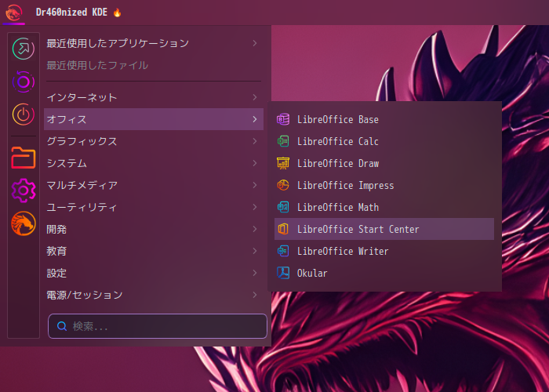
Task: Launch LibreOffice Draw
Action: click(x=384, y=163)
